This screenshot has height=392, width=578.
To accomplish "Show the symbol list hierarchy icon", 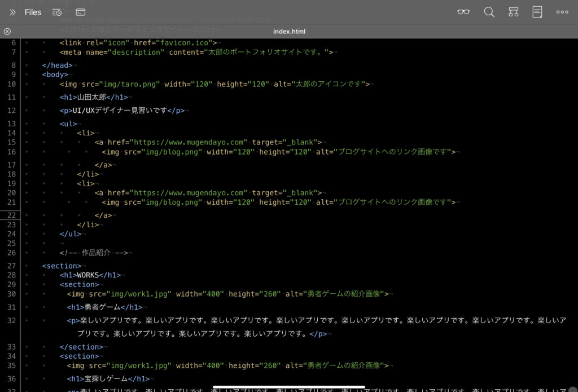I will tap(513, 12).
